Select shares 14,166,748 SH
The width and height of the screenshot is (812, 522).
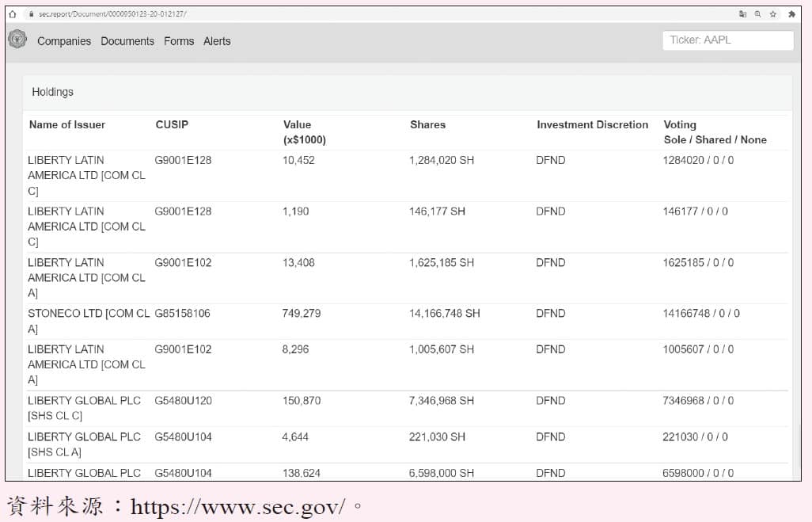445,314
